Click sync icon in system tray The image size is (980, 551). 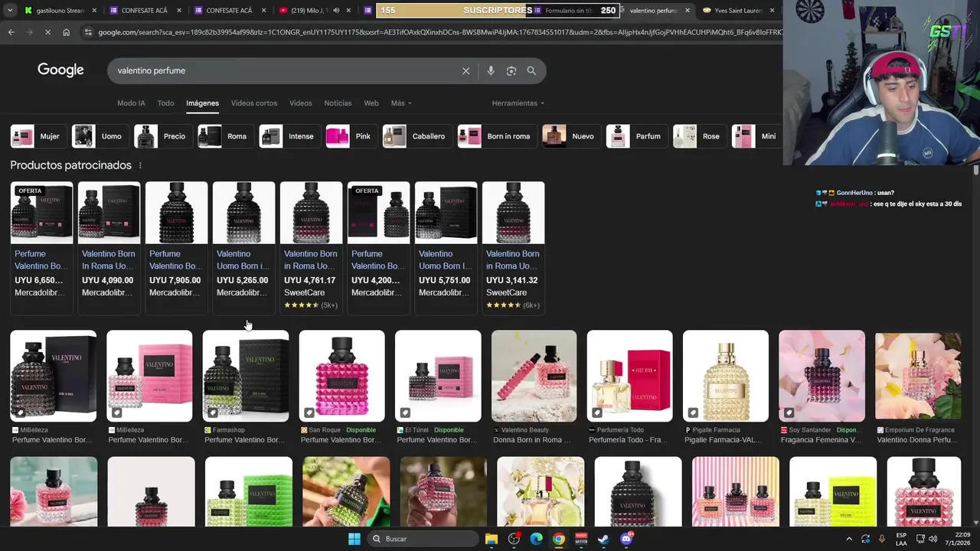(865, 539)
